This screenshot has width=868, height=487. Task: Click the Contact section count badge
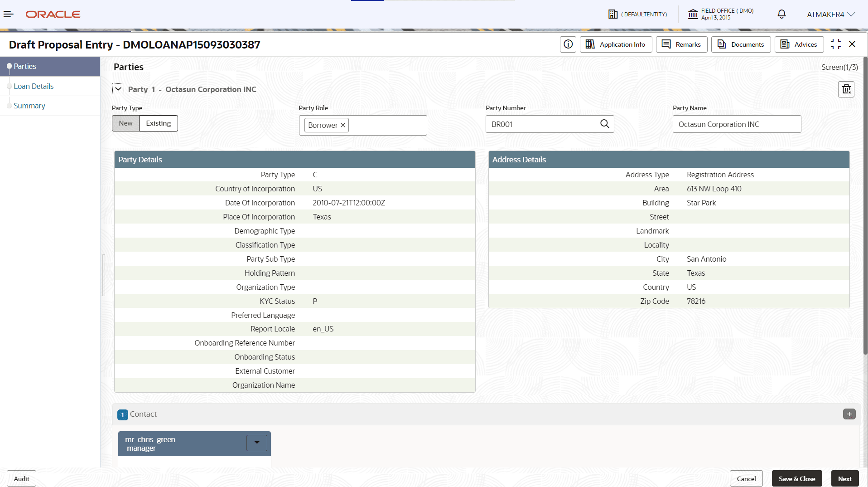[122, 414]
